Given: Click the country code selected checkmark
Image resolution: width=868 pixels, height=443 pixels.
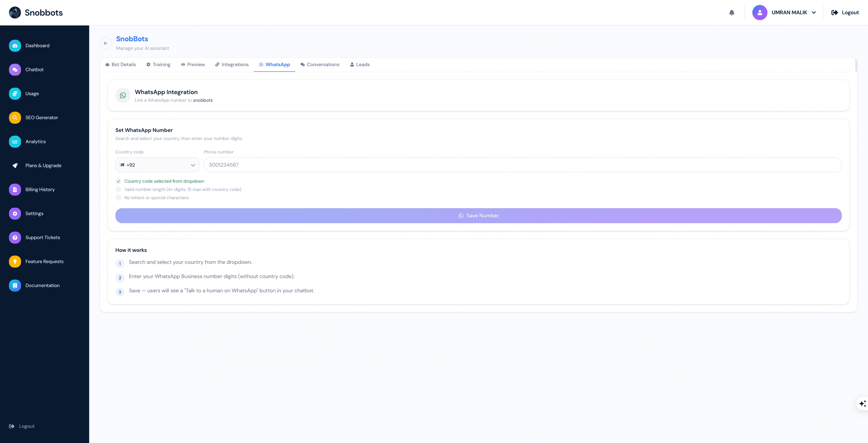Looking at the screenshot, I should [118, 181].
